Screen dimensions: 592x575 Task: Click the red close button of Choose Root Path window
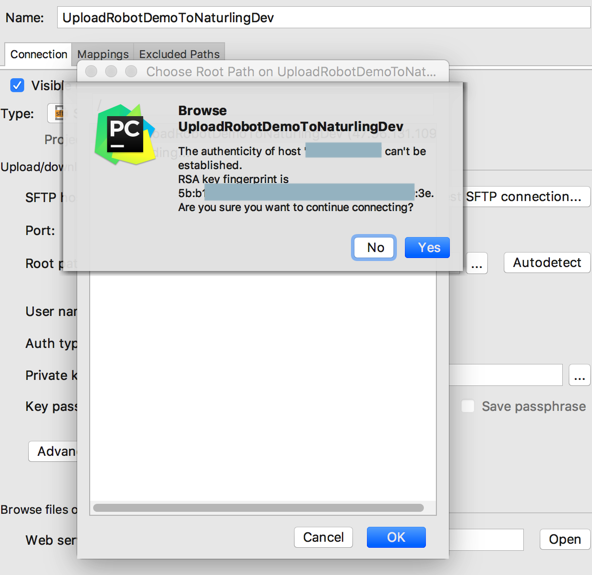click(91, 71)
